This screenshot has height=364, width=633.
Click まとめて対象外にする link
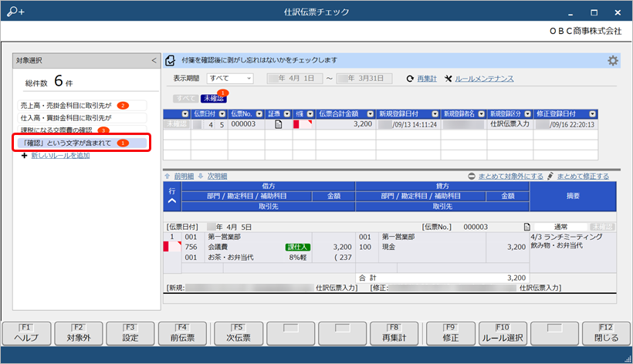[x=511, y=176]
